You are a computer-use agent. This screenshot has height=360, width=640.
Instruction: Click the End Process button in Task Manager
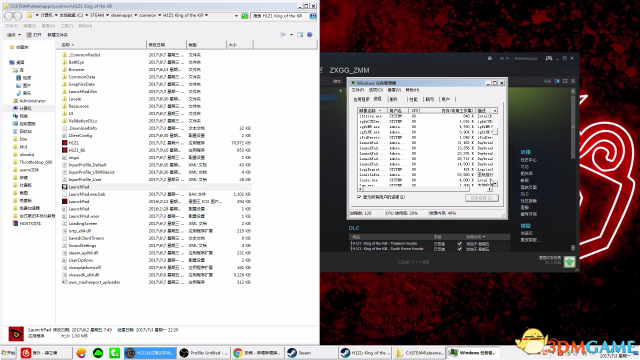pyautogui.click(x=482, y=198)
